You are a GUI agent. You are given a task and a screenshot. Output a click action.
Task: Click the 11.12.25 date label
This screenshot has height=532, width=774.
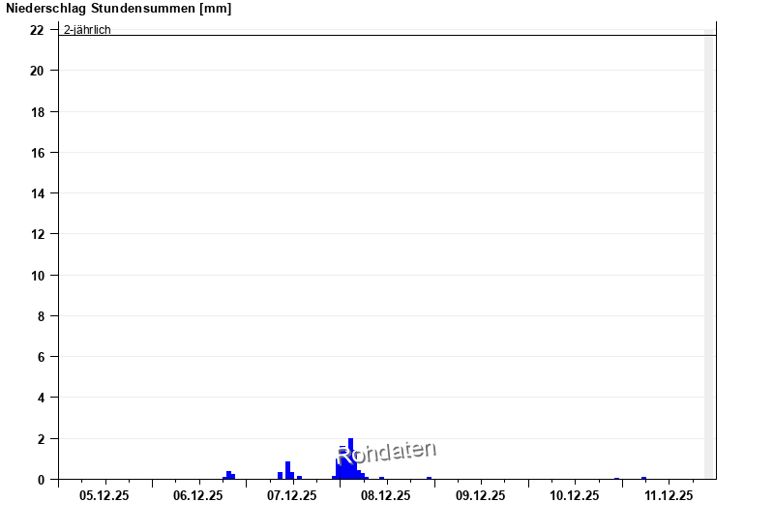(x=669, y=496)
